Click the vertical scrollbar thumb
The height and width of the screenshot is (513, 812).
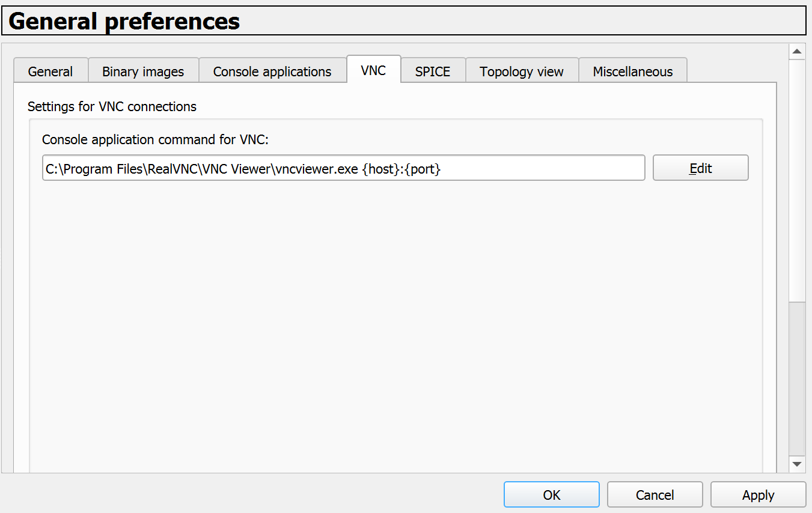(797, 180)
